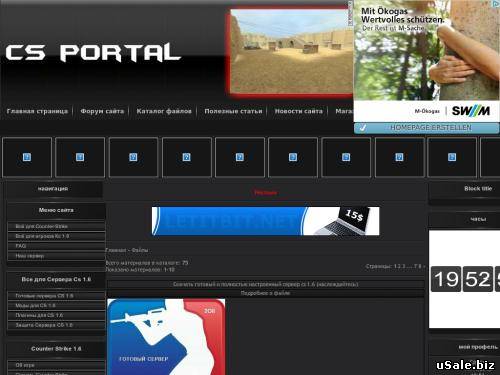The image size is (500, 375).
Task: Open Главная страница in navigation bar
Action: pos(37,111)
